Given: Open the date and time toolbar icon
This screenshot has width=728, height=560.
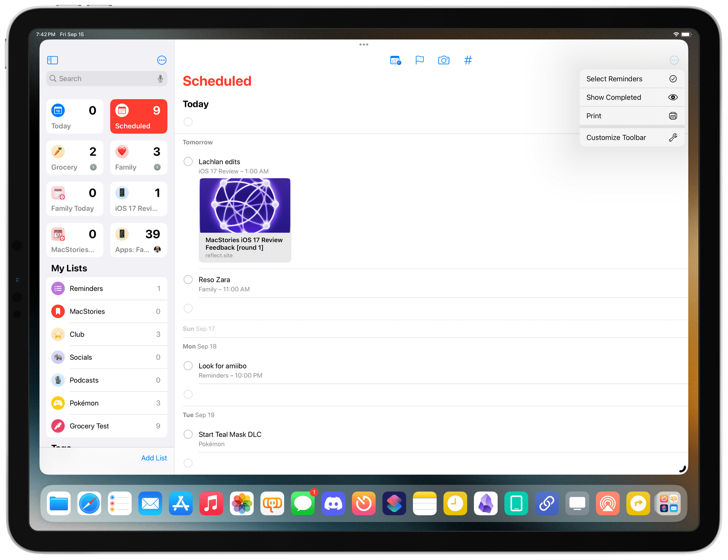Looking at the screenshot, I should coord(395,60).
